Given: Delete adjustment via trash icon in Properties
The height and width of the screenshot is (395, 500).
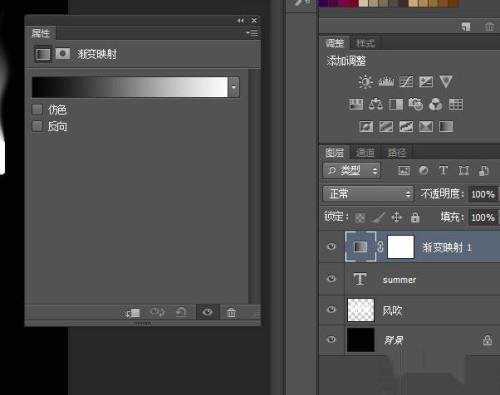Looking at the screenshot, I should click(231, 312).
